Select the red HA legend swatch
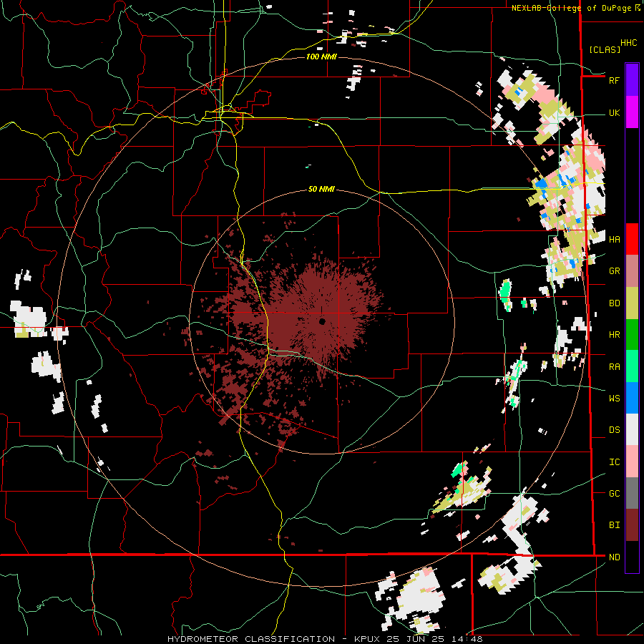Viewport: 644px width, 644px height. click(x=632, y=239)
